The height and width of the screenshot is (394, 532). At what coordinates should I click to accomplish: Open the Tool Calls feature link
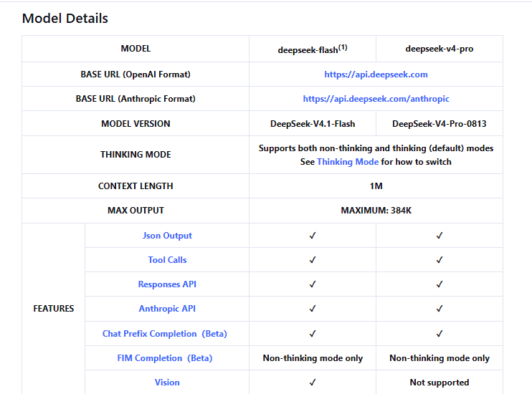[x=167, y=260]
